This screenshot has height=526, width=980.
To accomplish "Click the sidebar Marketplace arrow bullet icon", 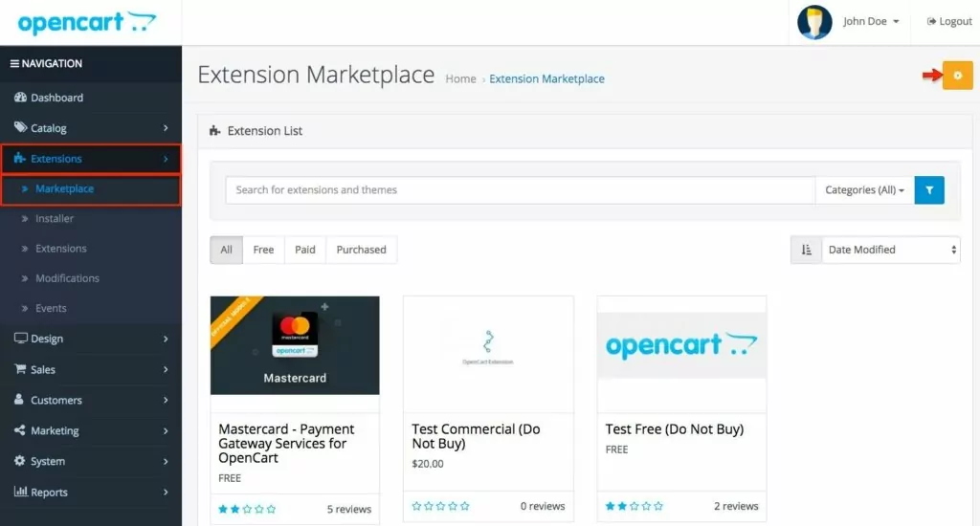I will pyautogui.click(x=25, y=188).
